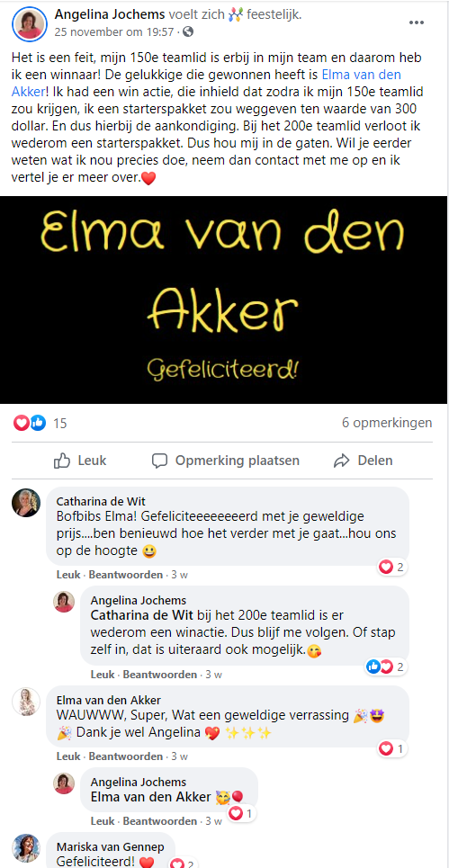Toggle Leuk on Elma van den Akker's comment

click(x=68, y=756)
